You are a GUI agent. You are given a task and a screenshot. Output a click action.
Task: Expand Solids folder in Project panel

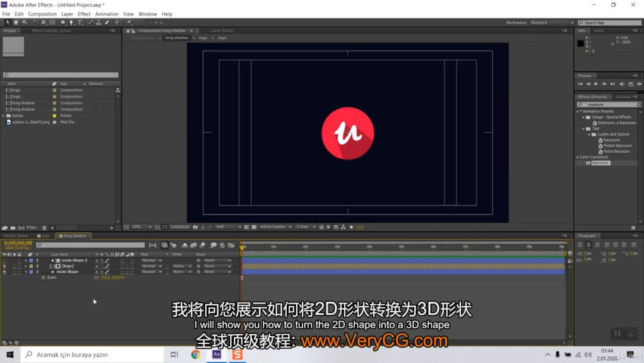4,116
